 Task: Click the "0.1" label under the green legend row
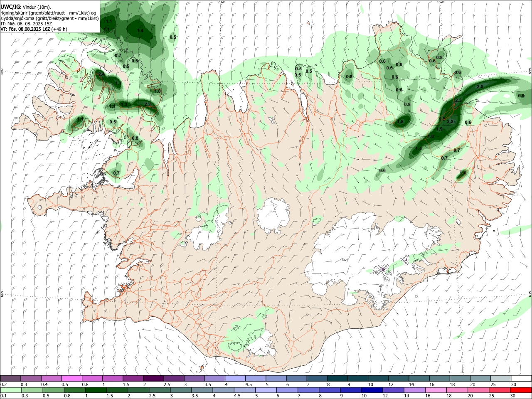[3, 396]
